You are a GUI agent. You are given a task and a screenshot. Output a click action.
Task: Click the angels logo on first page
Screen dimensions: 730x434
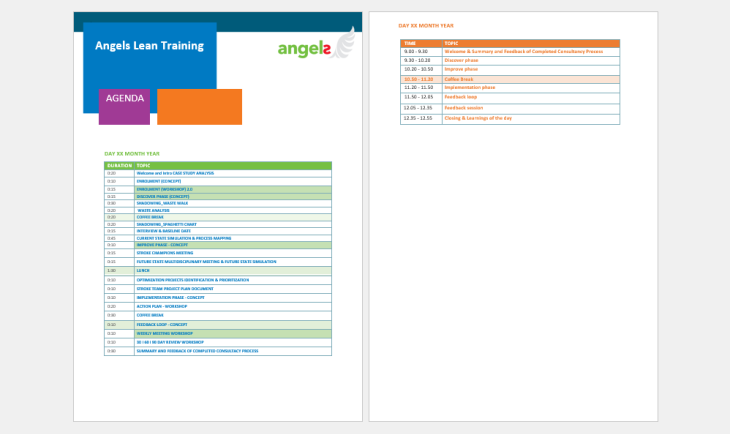[x=316, y=44]
